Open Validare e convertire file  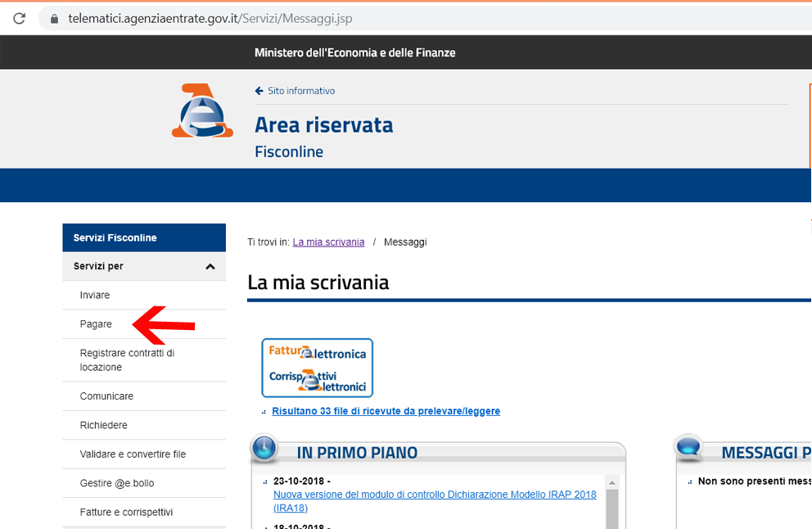coord(144,454)
